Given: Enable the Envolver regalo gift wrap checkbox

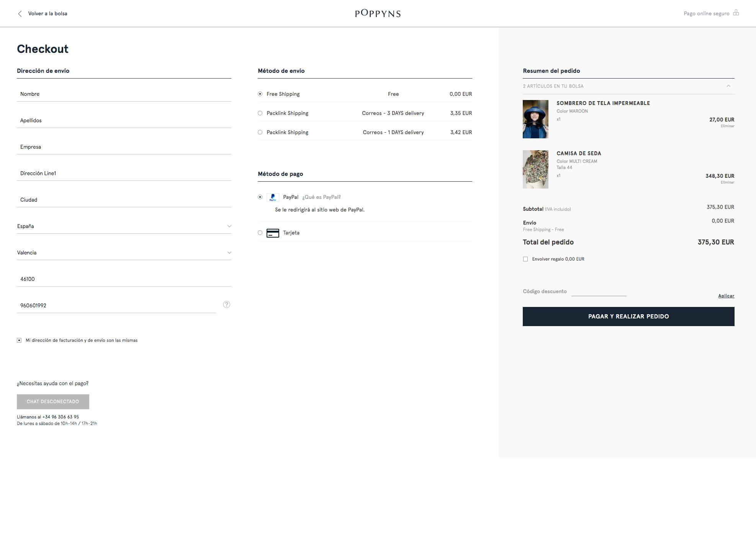Looking at the screenshot, I should (525, 259).
